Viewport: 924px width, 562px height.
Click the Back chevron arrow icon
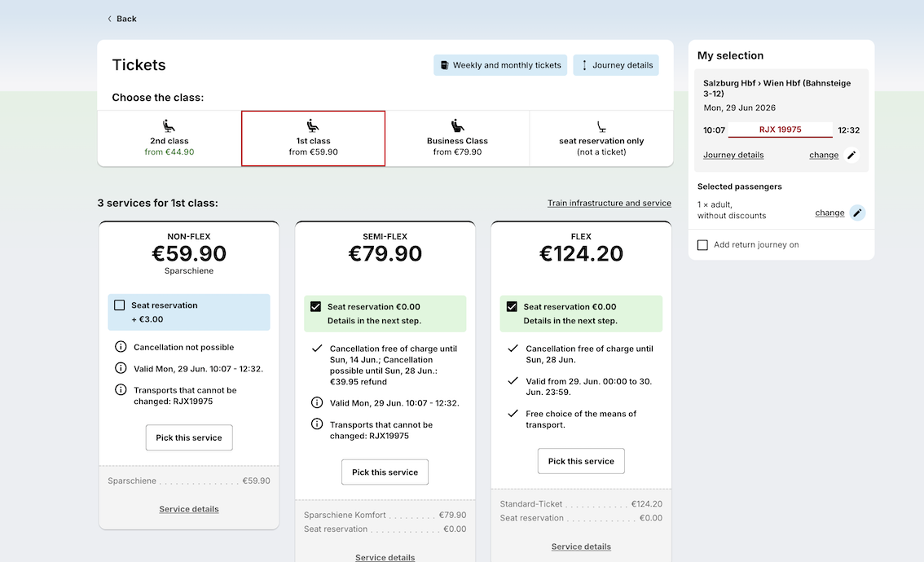click(109, 19)
